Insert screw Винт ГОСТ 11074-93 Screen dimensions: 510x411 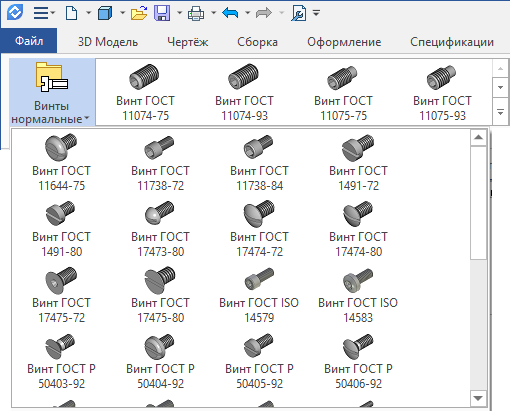pos(244,93)
